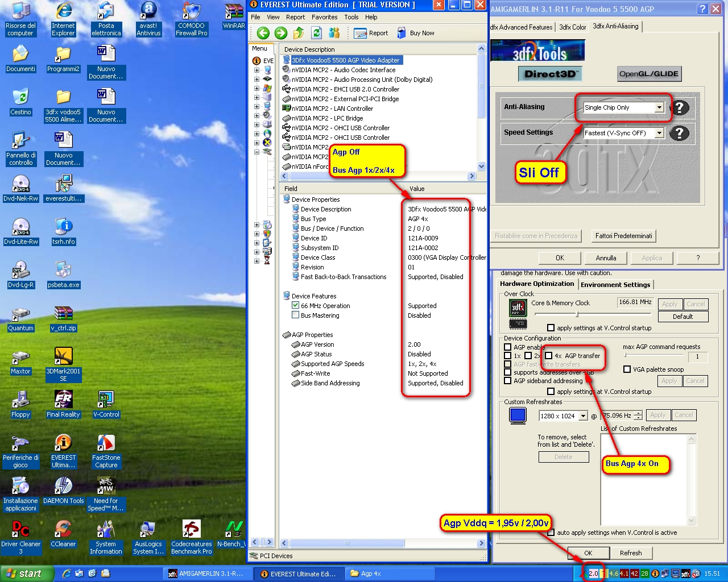Click the 75.096 Hz refresh rate stepper
Image resolution: width=728 pixels, height=582 pixels.
[x=638, y=415]
